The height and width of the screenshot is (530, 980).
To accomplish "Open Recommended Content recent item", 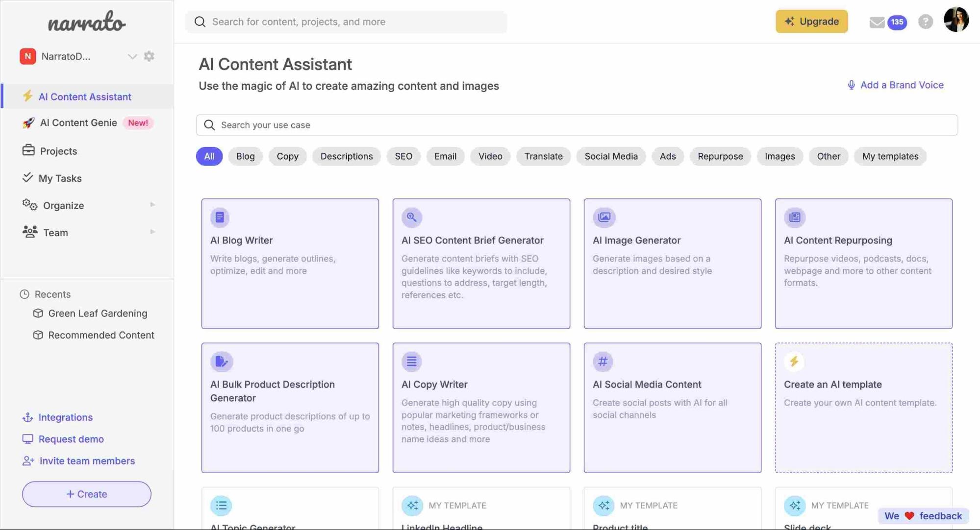I will tap(94, 335).
